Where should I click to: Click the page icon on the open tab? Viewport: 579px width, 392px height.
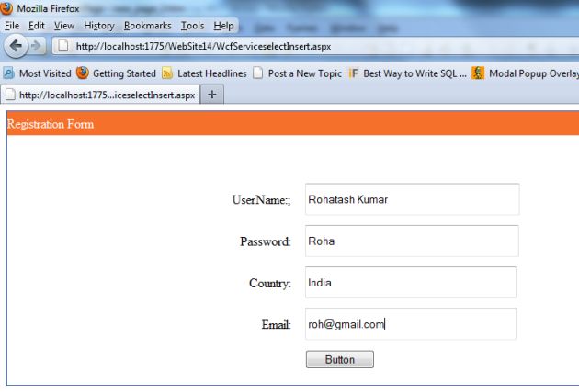[x=10, y=95]
